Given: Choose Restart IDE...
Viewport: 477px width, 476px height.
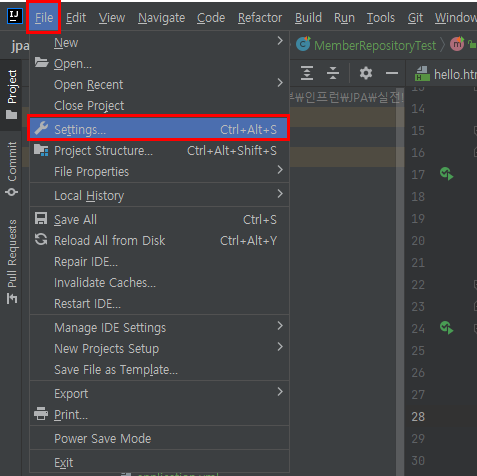Looking at the screenshot, I should click(159, 303).
